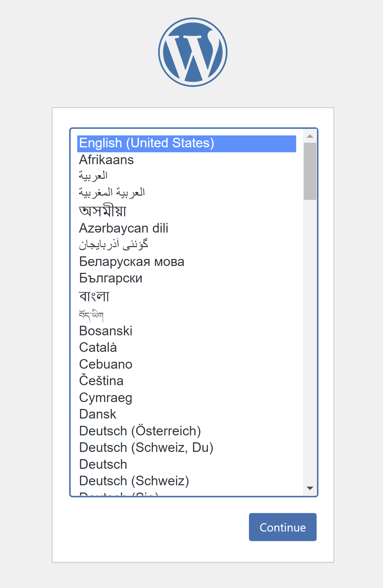
Task: Pick Cebuano from the language list
Action: click(x=105, y=364)
